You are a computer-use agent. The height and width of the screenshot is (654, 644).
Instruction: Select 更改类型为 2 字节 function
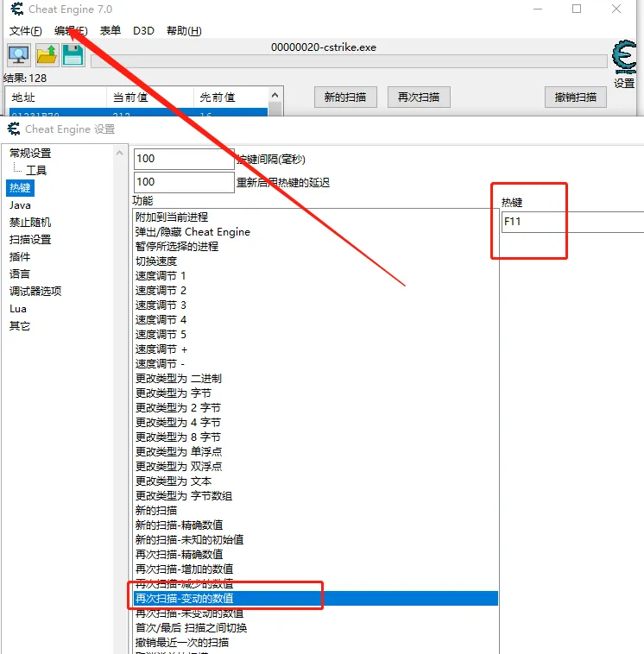316,408
